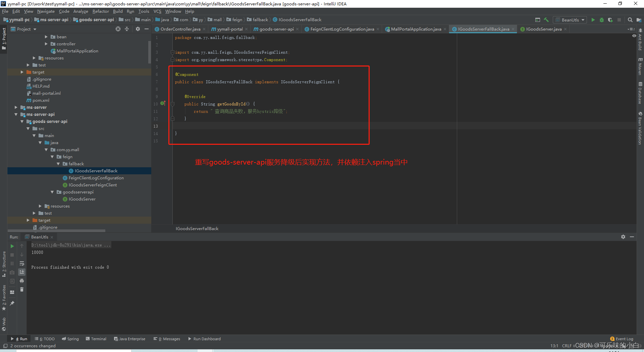Click the Run panel settings gear
Viewport: 644px width, 352px height.
click(x=623, y=237)
